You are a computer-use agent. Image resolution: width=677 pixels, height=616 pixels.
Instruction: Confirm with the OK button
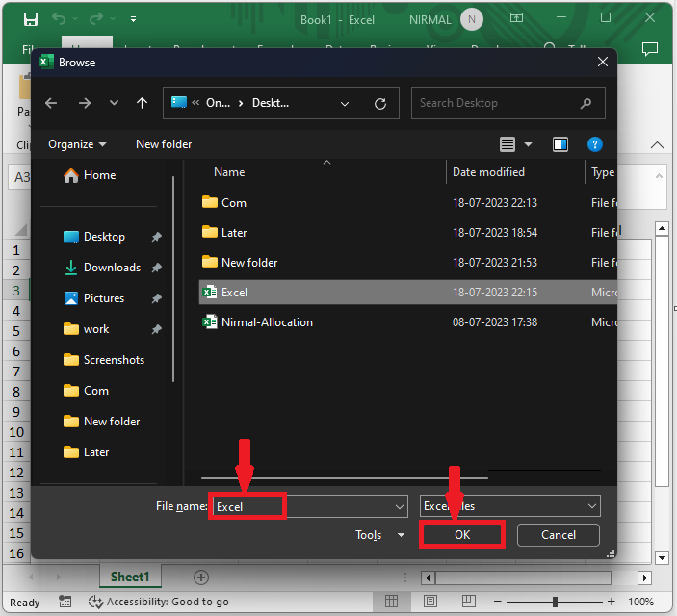(x=462, y=535)
